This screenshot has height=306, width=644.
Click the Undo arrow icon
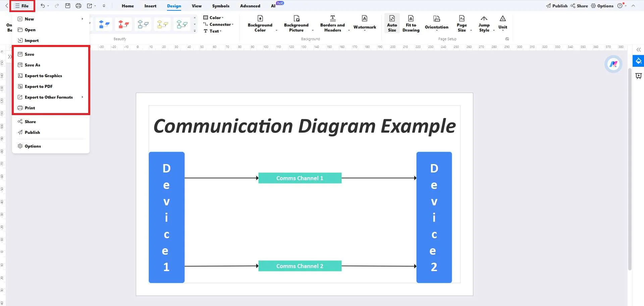(x=42, y=6)
